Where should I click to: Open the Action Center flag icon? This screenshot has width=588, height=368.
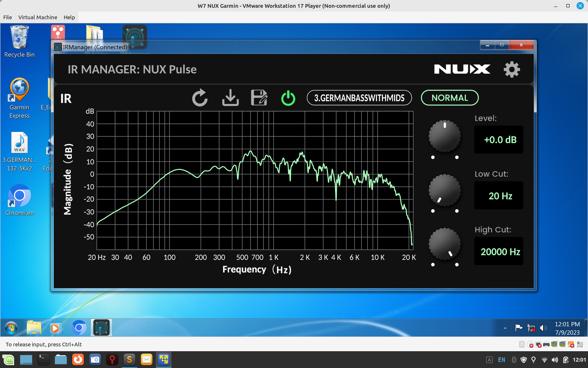[519, 328]
